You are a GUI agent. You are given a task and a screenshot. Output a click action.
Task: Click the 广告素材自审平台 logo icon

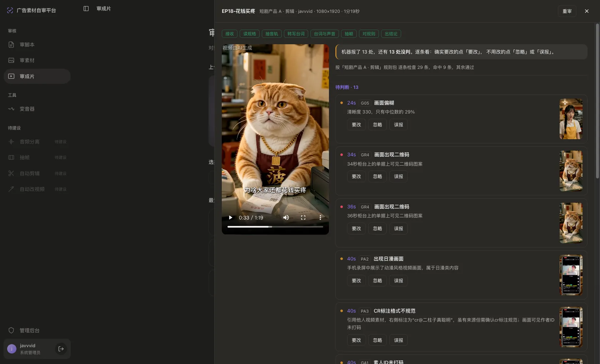click(10, 10)
